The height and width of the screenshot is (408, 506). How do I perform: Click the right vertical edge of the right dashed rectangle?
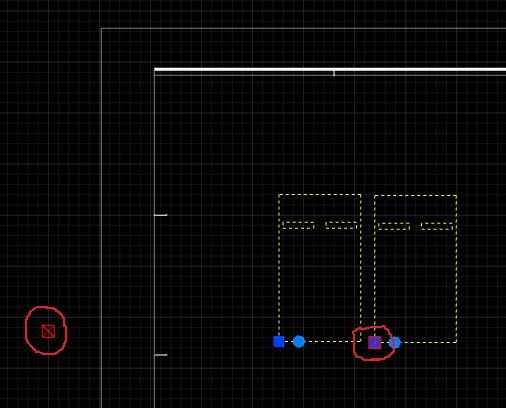pyautogui.click(x=456, y=269)
